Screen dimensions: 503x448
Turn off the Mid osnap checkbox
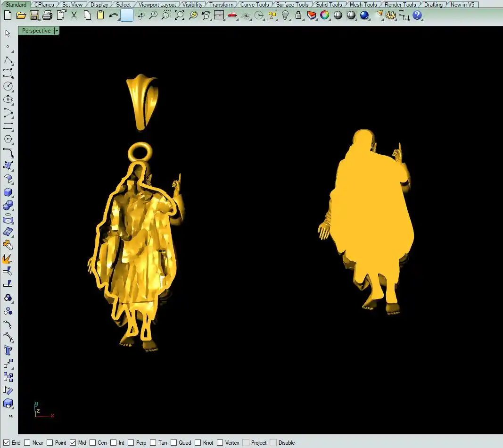(73, 443)
